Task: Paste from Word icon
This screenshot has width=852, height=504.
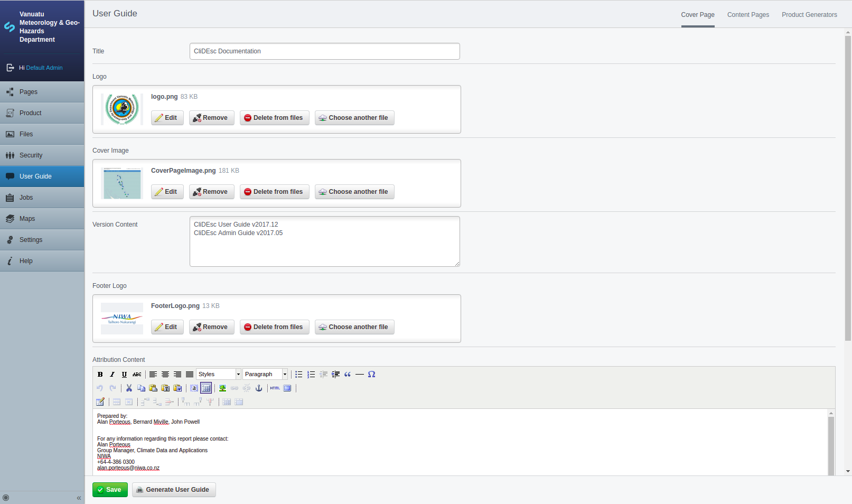Action: [177, 388]
